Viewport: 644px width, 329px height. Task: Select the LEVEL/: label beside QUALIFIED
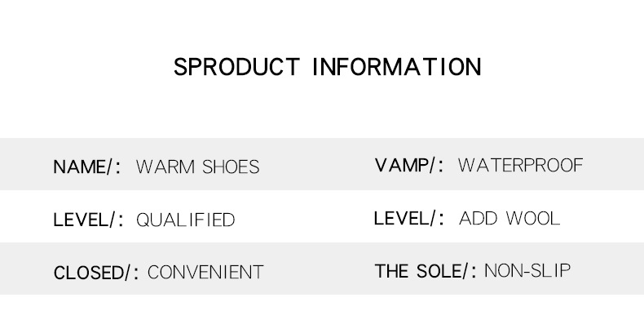click(87, 220)
